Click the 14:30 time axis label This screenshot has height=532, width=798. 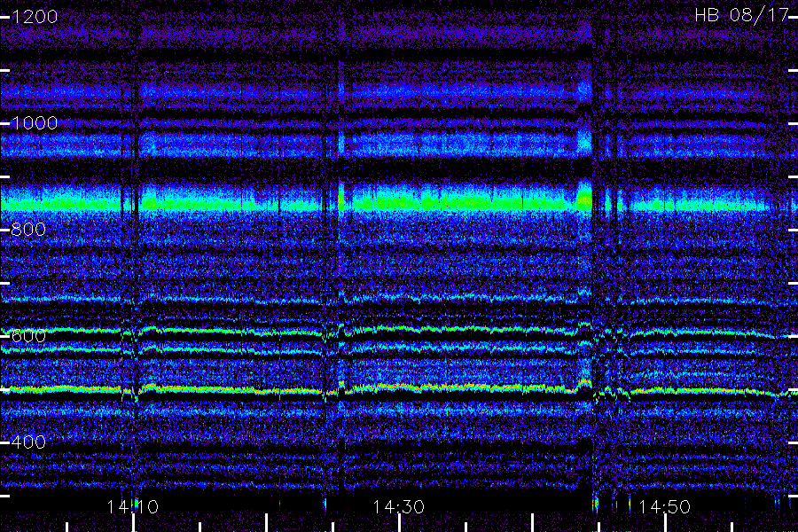(398, 507)
